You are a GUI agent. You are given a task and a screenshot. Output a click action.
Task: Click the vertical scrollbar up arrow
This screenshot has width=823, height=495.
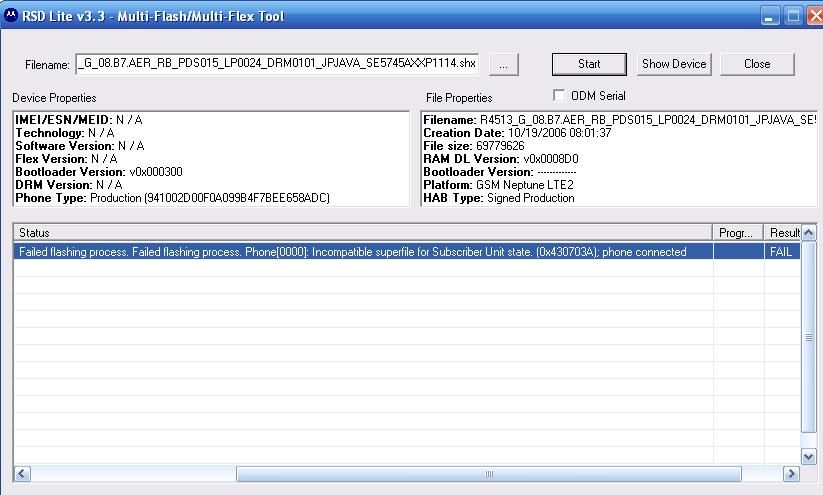[809, 232]
